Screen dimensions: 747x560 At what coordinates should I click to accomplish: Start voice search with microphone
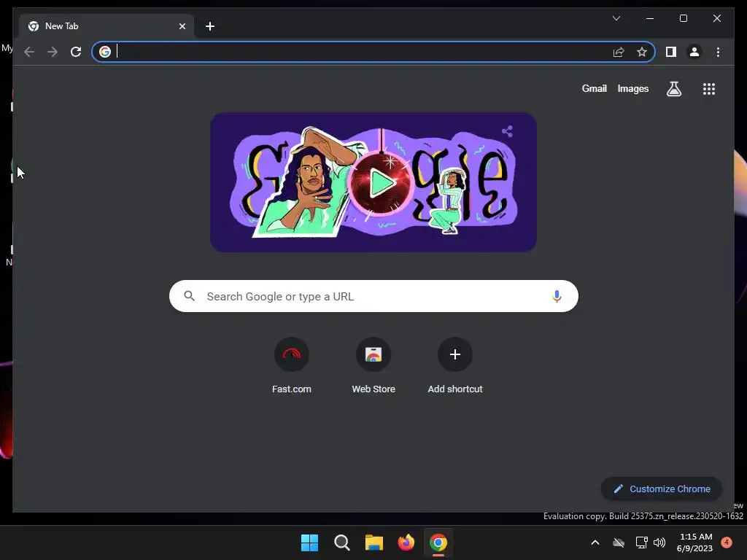pyautogui.click(x=557, y=296)
